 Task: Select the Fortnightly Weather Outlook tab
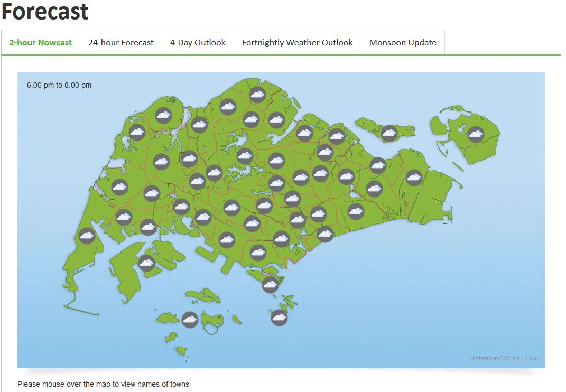pos(298,43)
